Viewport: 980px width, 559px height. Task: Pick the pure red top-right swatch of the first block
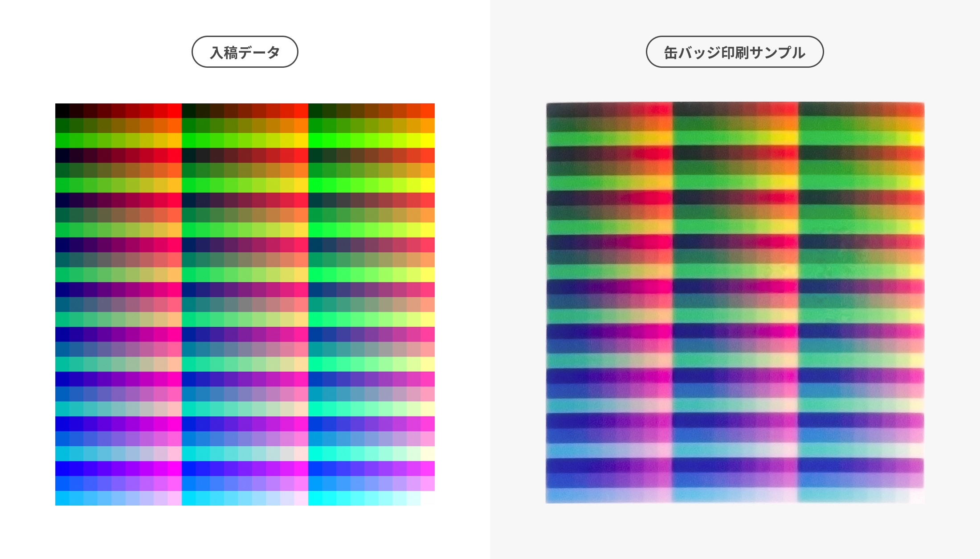tap(175, 111)
